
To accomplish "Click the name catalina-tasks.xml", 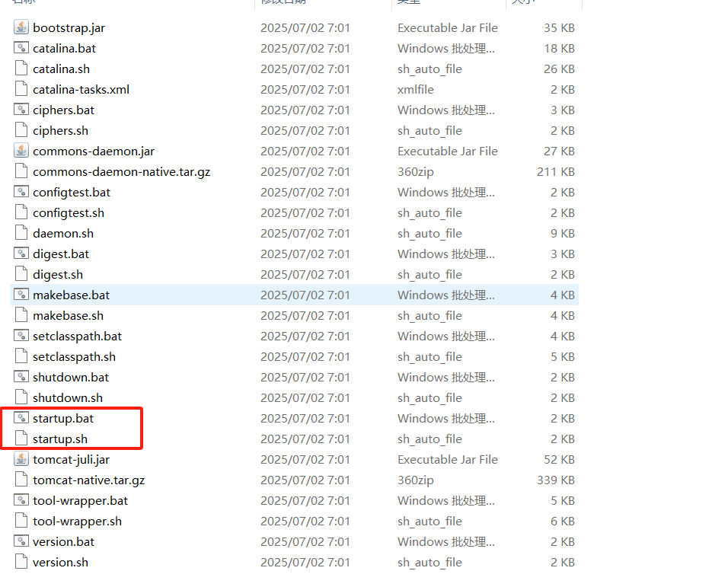I will coord(81,90).
